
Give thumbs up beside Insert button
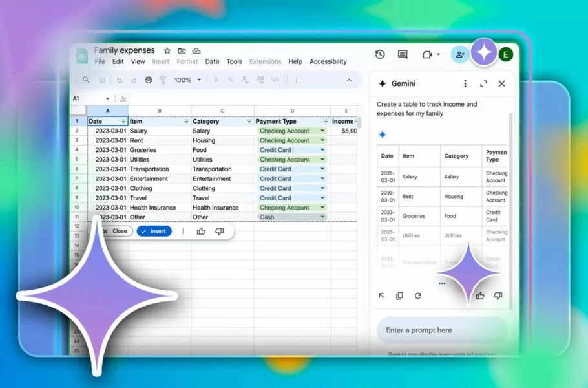(x=201, y=231)
